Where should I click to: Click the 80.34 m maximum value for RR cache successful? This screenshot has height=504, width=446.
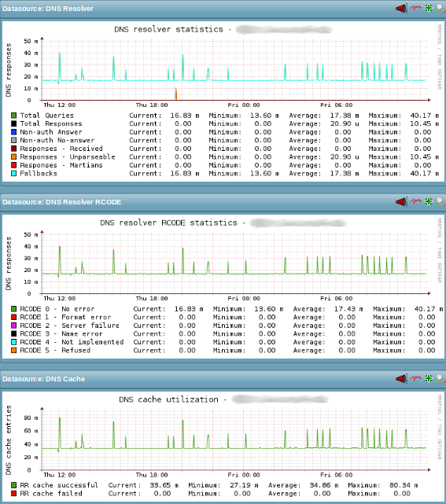coord(404,485)
